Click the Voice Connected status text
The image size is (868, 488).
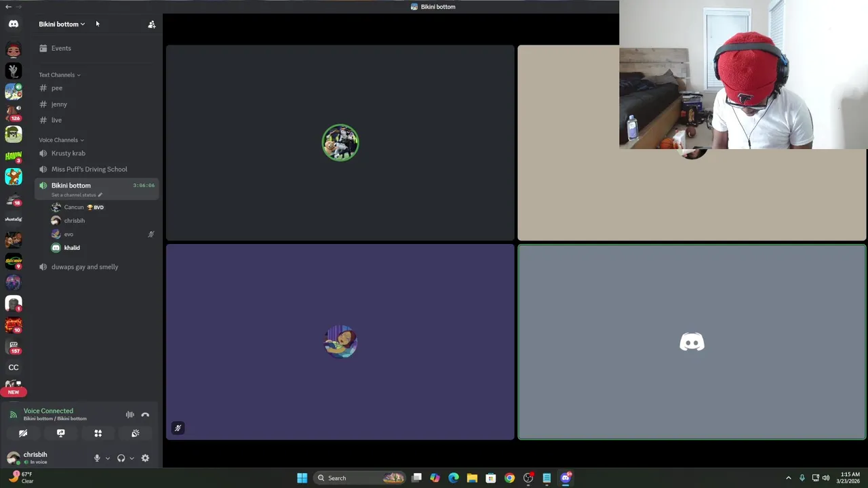click(48, 411)
